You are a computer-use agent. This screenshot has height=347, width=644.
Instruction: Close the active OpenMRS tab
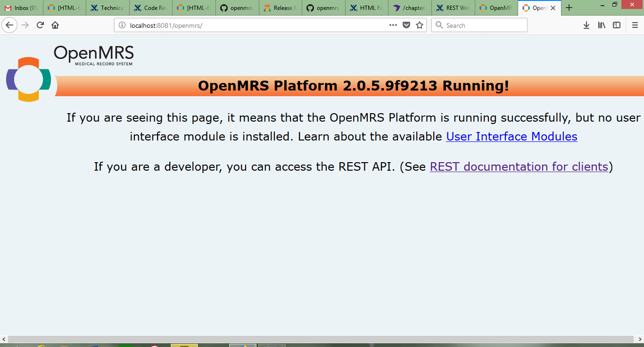point(553,8)
